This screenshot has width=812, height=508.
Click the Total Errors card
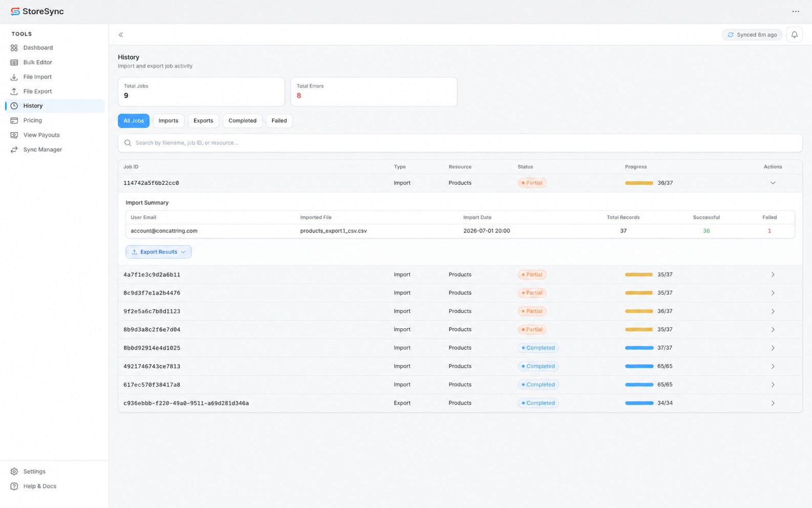(x=374, y=92)
